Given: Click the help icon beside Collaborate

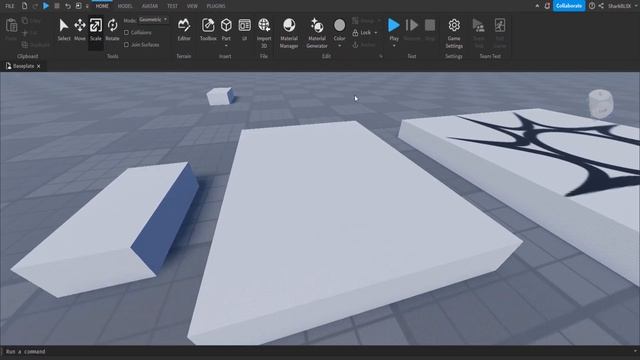Looking at the screenshot, I should (x=592, y=6).
